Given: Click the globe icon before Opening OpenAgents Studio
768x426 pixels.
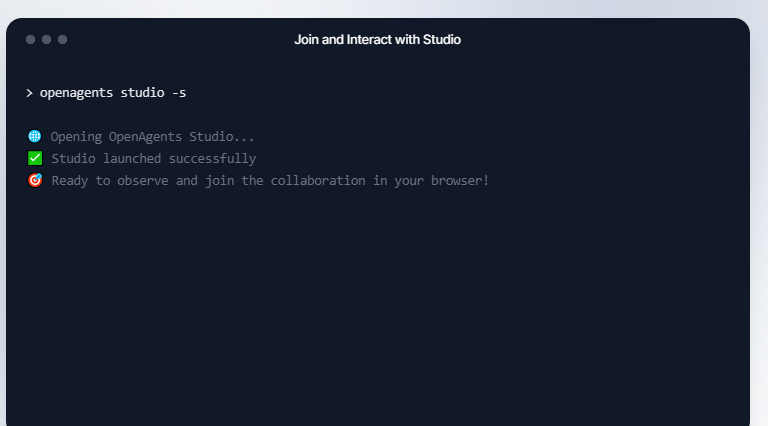Looking at the screenshot, I should pos(35,137).
